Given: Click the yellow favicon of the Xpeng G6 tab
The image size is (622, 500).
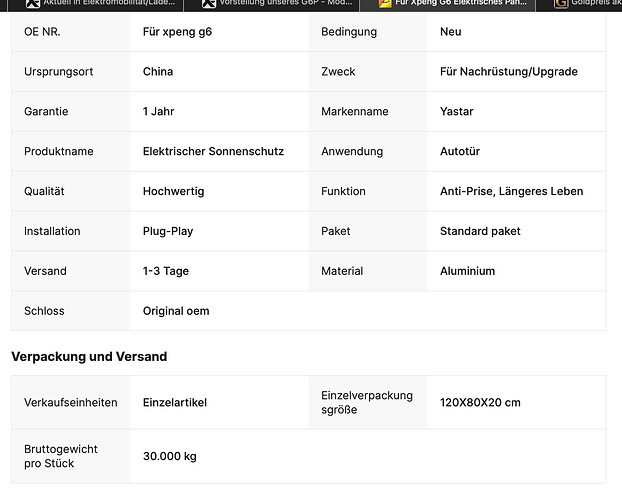Looking at the screenshot, I should [385, 3].
